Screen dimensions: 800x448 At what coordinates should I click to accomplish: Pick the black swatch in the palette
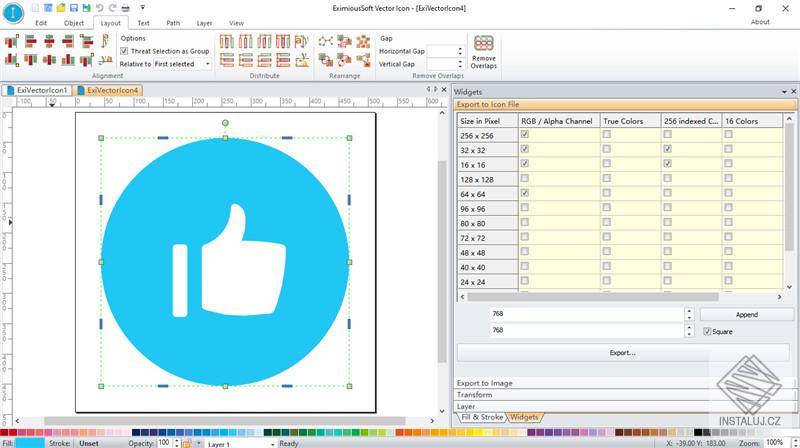pyautogui.click(x=698, y=432)
